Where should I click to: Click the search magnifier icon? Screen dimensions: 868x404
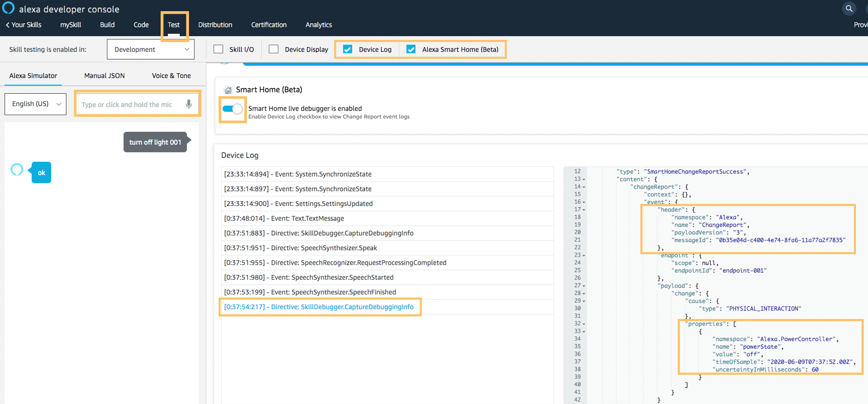tap(849, 9)
